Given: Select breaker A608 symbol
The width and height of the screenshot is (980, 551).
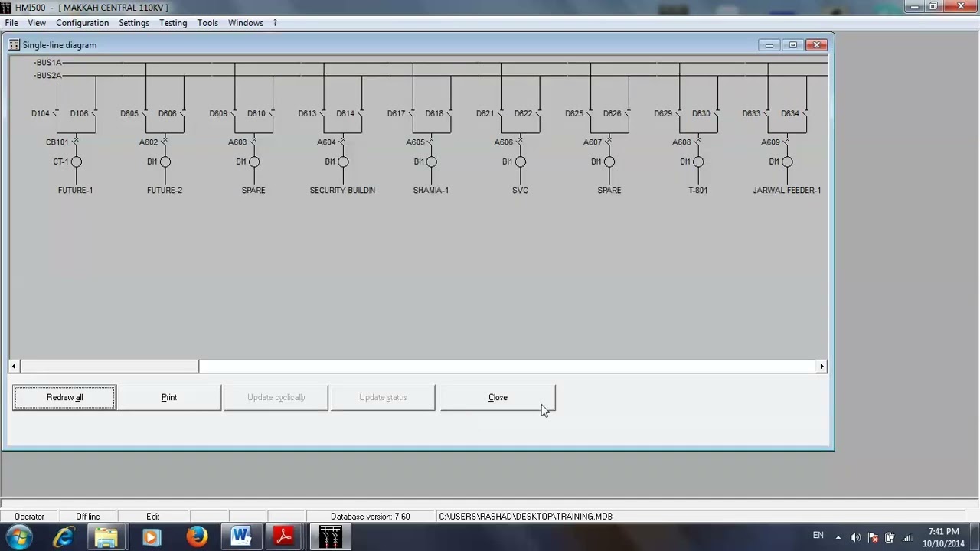Looking at the screenshot, I should 697,142.
